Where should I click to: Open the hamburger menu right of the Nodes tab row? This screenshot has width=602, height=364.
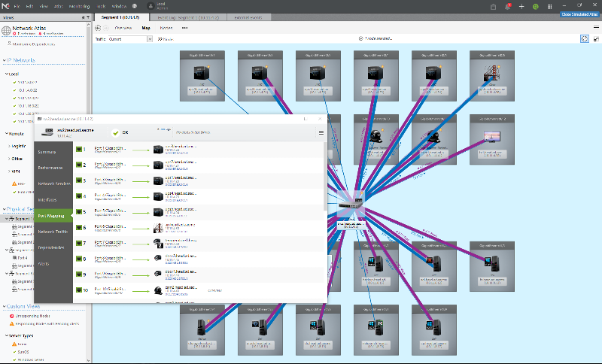point(596,28)
